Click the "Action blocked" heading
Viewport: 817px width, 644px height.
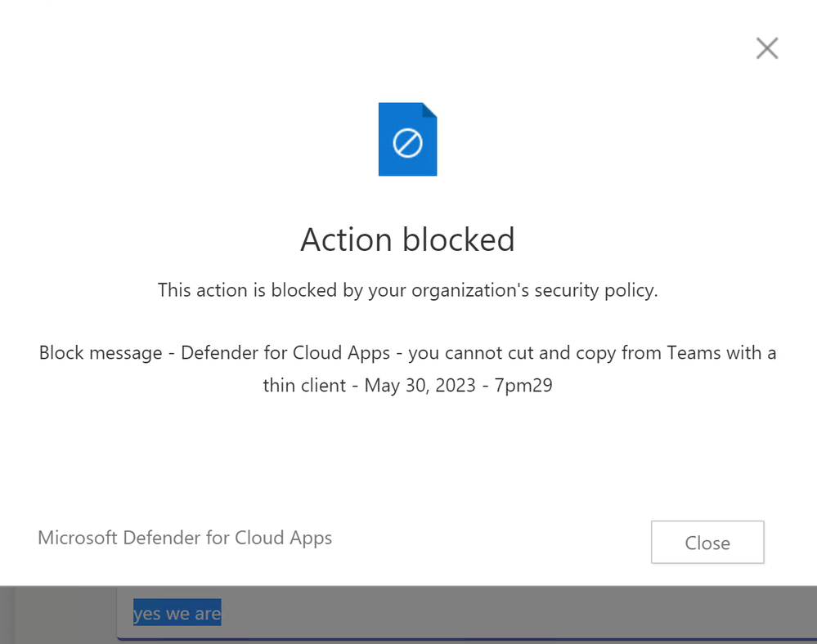tap(407, 239)
